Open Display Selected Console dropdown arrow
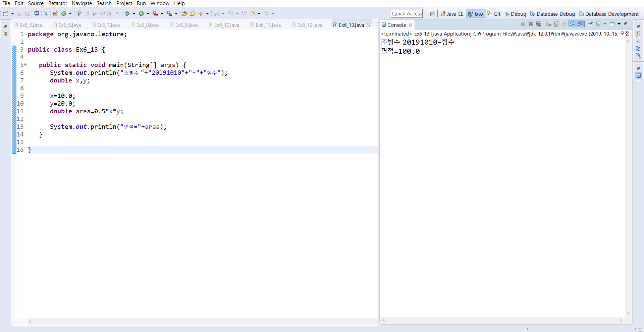The image size is (644, 332). point(605,24)
